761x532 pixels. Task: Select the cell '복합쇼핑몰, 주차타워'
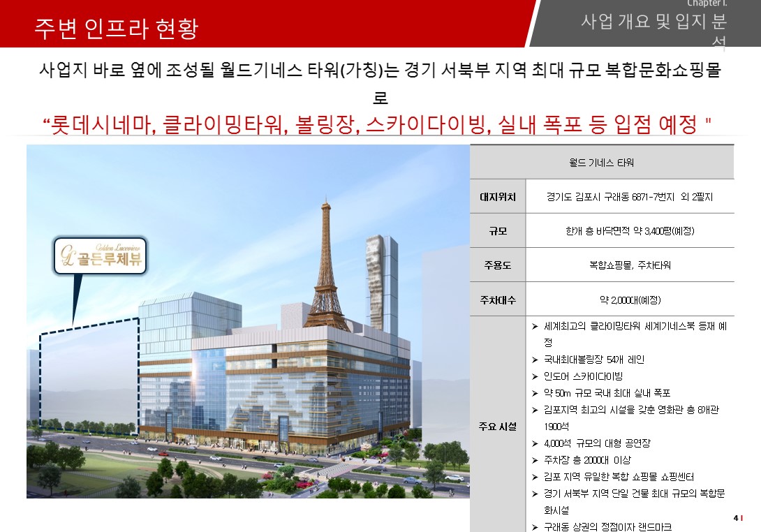point(630,265)
